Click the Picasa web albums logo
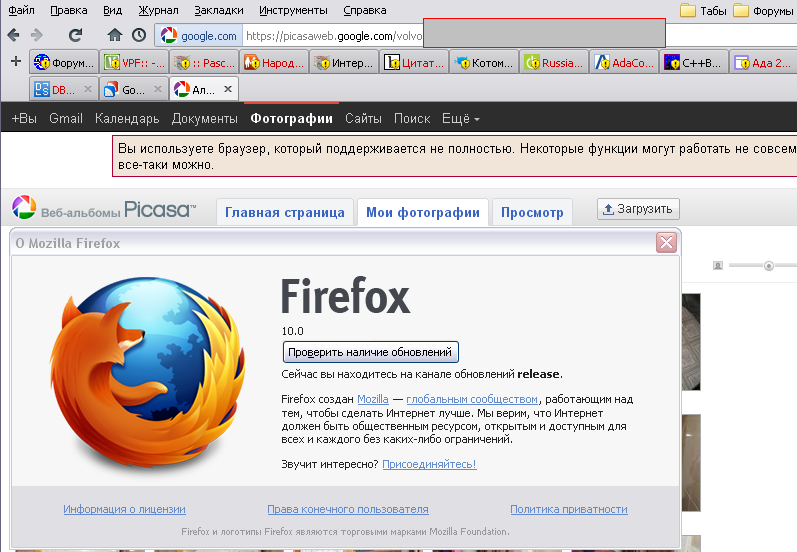797x552 pixels. click(104, 210)
